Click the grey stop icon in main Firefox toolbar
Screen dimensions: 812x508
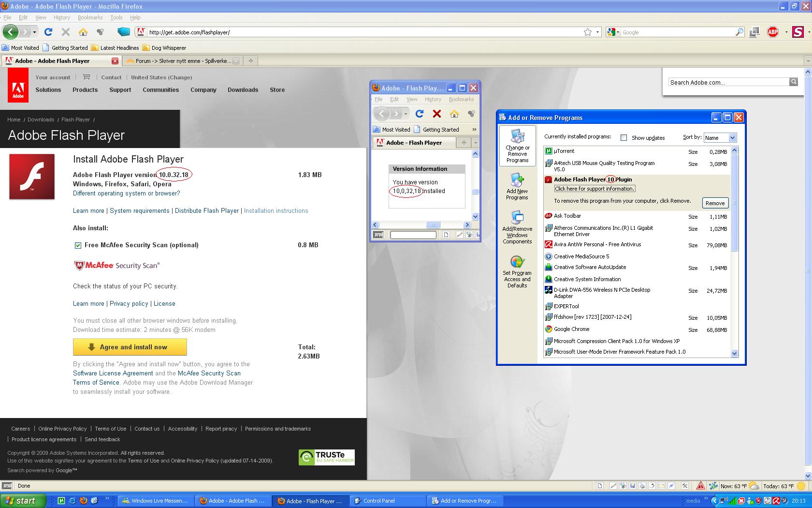[x=66, y=32]
